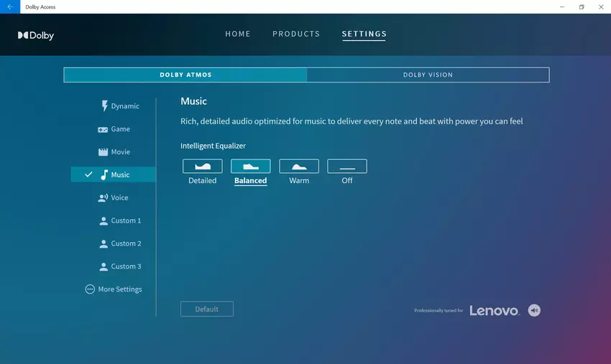This screenshot has height=364, width=611.
Task: Select the Warm equalizer preset
Action: 298,167
